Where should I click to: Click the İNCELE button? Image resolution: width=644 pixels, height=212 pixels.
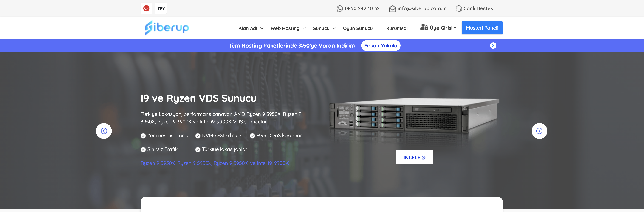point(414,157)
